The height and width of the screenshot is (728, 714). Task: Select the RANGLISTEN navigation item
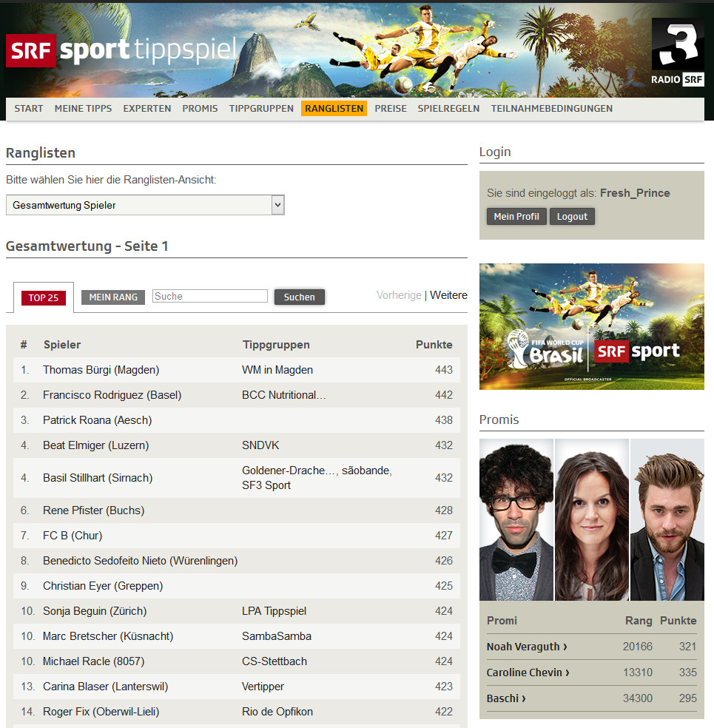(334, 109)
